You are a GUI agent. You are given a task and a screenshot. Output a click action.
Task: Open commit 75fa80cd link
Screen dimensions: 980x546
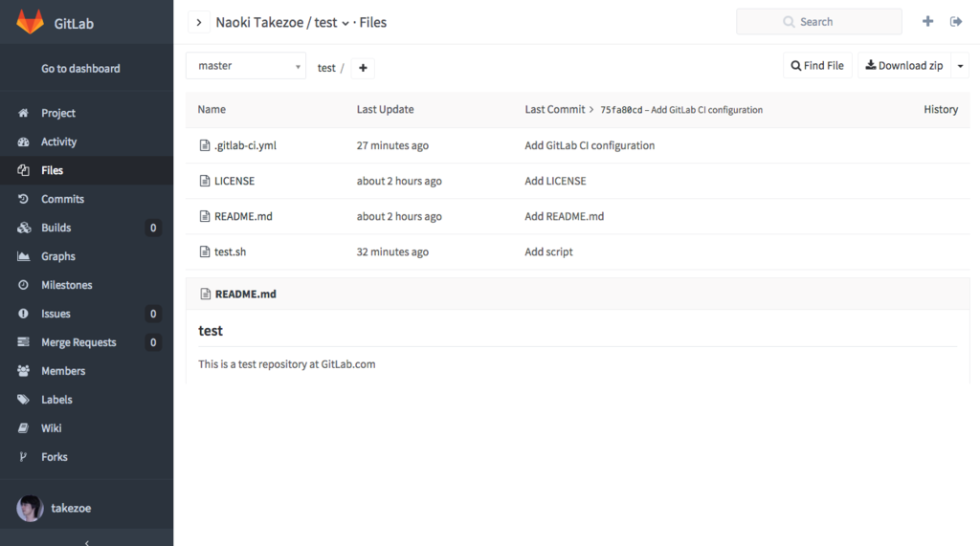621,110
